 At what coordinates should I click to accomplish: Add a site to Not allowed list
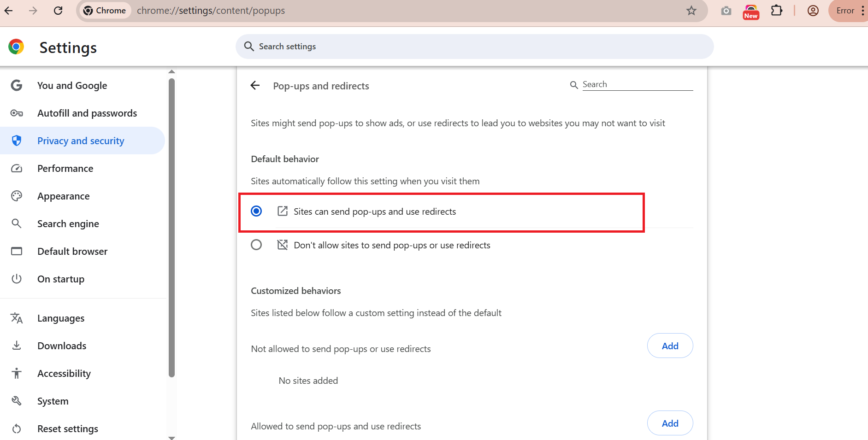[x=670, y=346]
